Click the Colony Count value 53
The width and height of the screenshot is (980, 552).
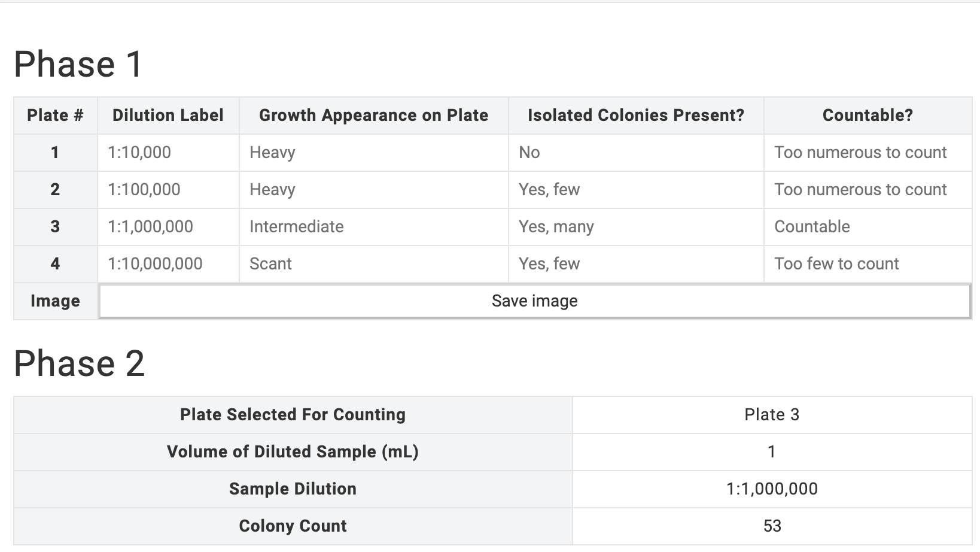tap(772, 526)
